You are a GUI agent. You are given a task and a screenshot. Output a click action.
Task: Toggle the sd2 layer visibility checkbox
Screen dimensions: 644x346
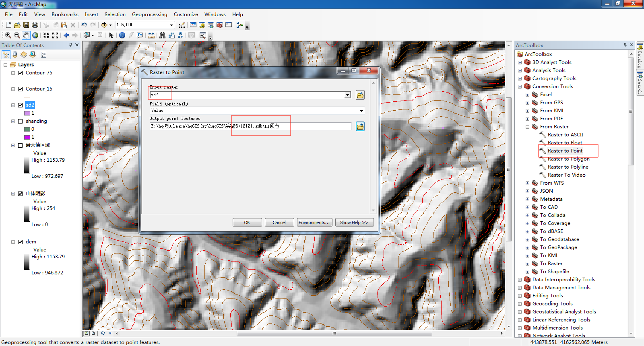(20, 105)
